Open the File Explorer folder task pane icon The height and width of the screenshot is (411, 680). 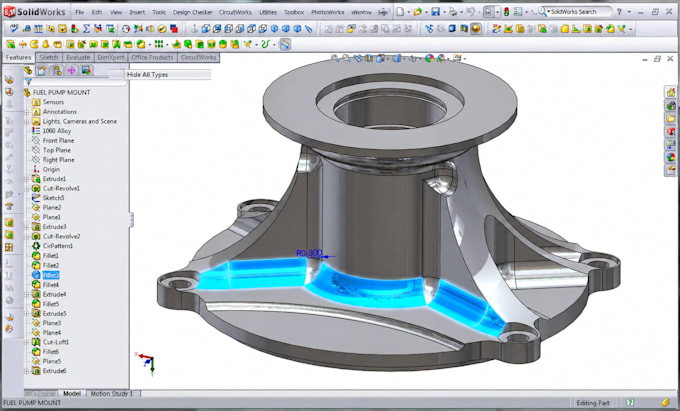(670, 118)
